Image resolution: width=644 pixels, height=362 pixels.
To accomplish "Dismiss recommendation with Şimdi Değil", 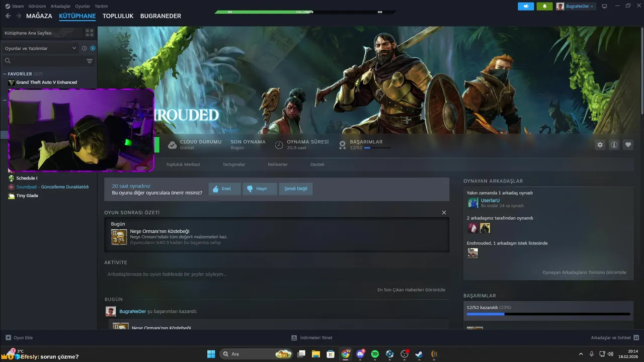I will tap(296, 189).
